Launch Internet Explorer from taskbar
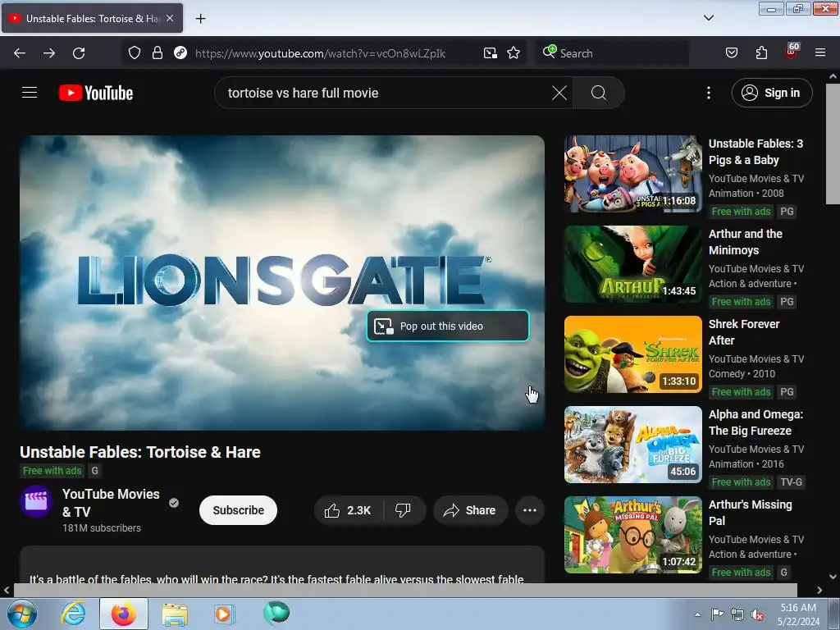840x630 pixels. click(x=73, y=614)
